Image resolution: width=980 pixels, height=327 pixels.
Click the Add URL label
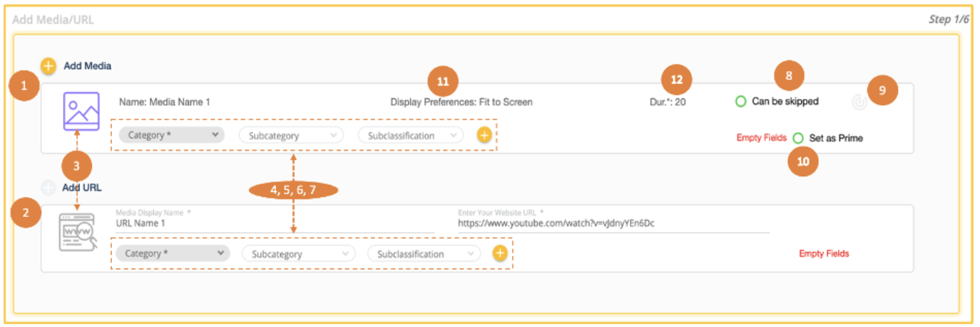(x=82, y=188)
